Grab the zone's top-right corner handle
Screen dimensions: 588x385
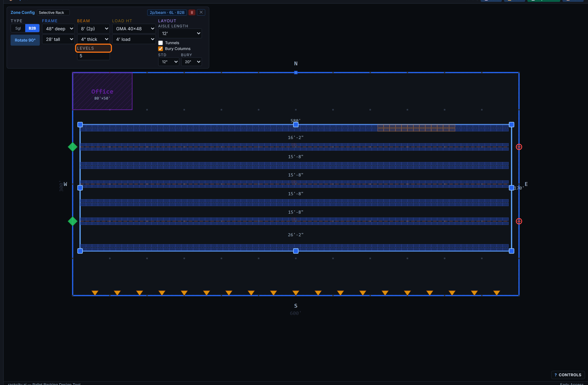511,125
